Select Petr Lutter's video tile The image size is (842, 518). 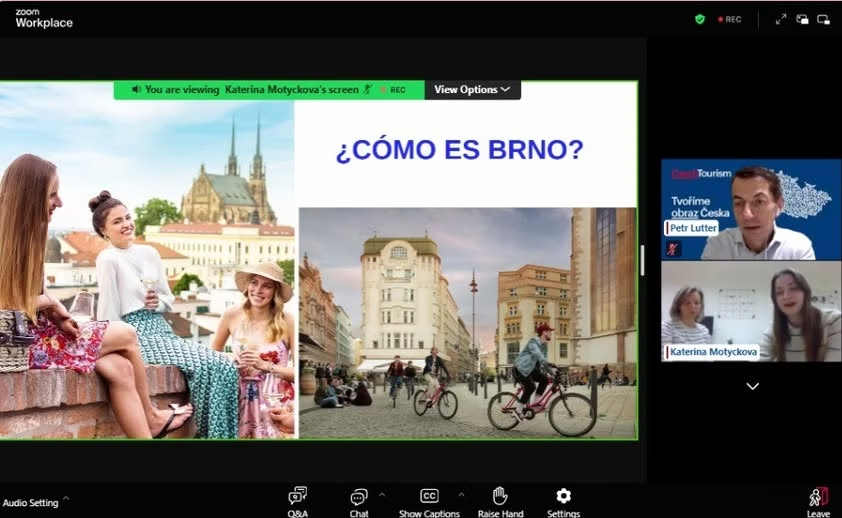[751, 209]
